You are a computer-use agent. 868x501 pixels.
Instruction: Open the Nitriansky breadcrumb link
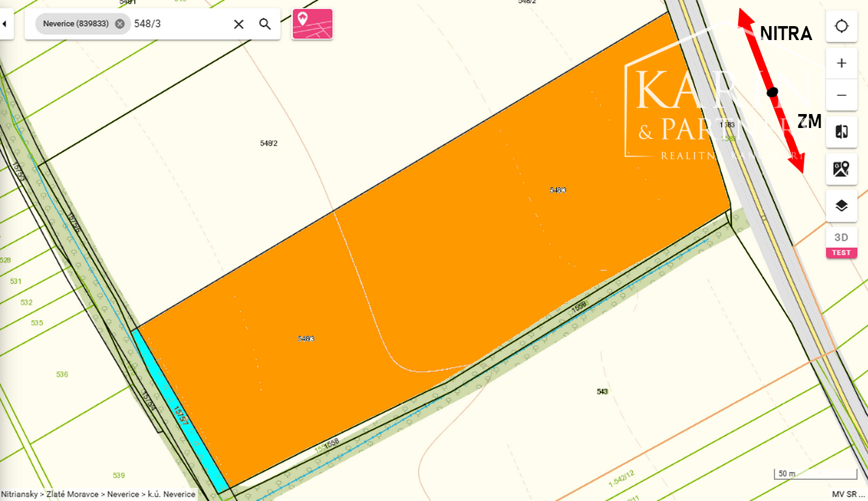[19, 494]
